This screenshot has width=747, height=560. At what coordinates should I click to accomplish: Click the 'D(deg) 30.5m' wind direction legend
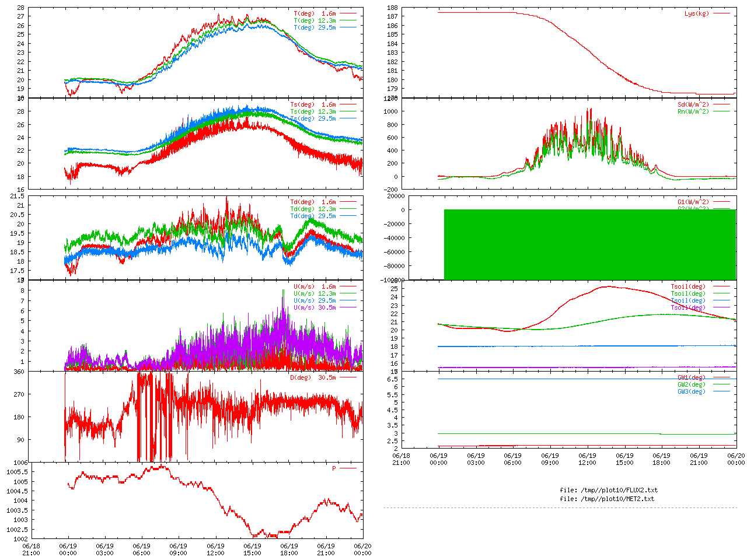point(313,377)
